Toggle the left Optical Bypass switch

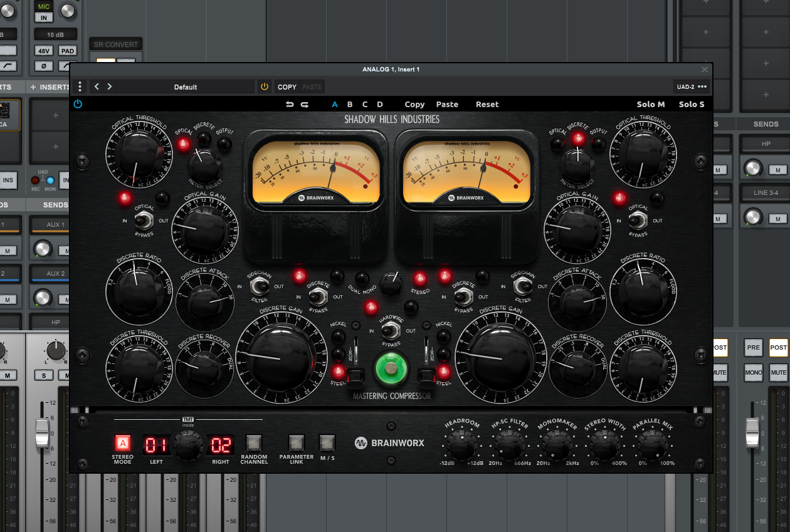143,221
